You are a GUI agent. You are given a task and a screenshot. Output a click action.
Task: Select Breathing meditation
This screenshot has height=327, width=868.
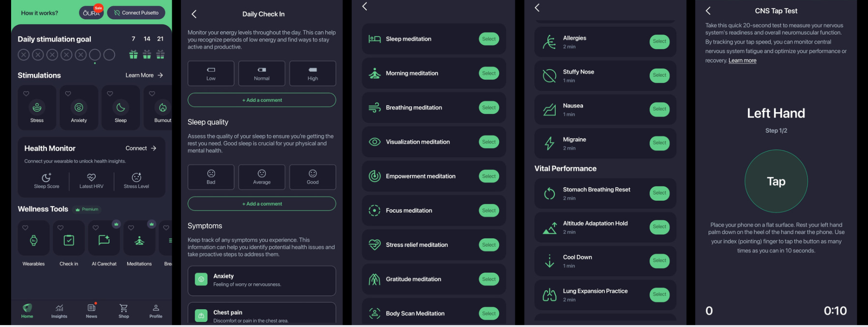tap(489, 107)
